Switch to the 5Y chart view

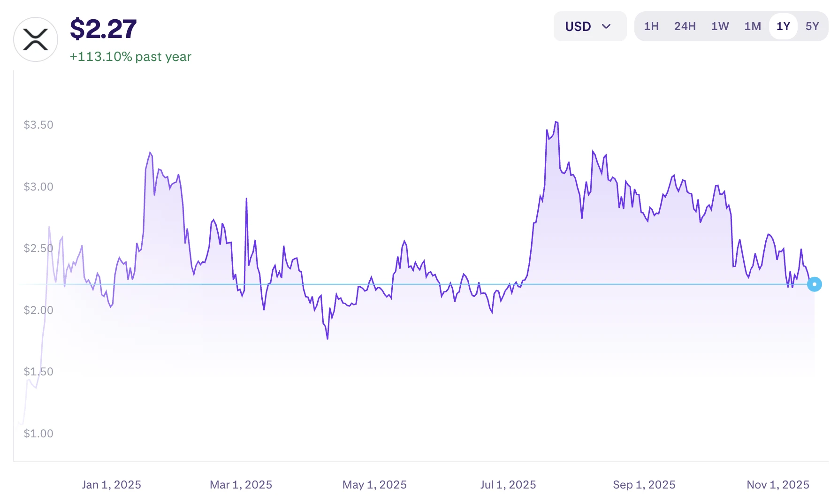click(x=813, y=26)
